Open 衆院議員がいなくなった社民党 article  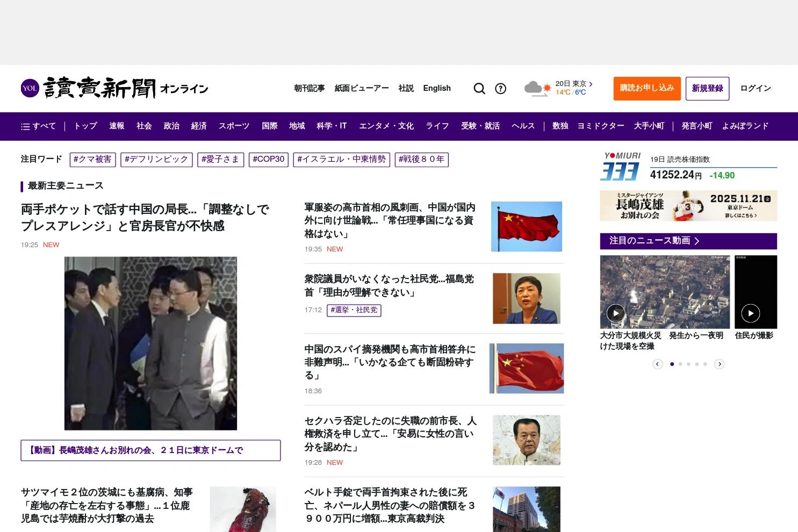pyautogui.click(x=389, y=286)
